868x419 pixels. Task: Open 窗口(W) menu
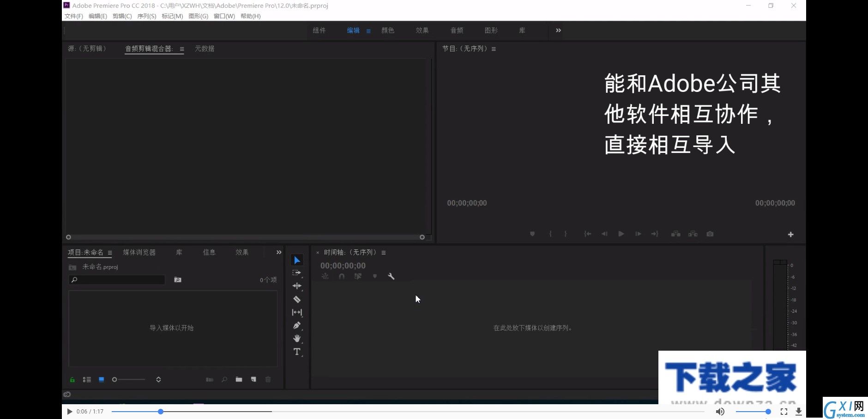(224, 16)
